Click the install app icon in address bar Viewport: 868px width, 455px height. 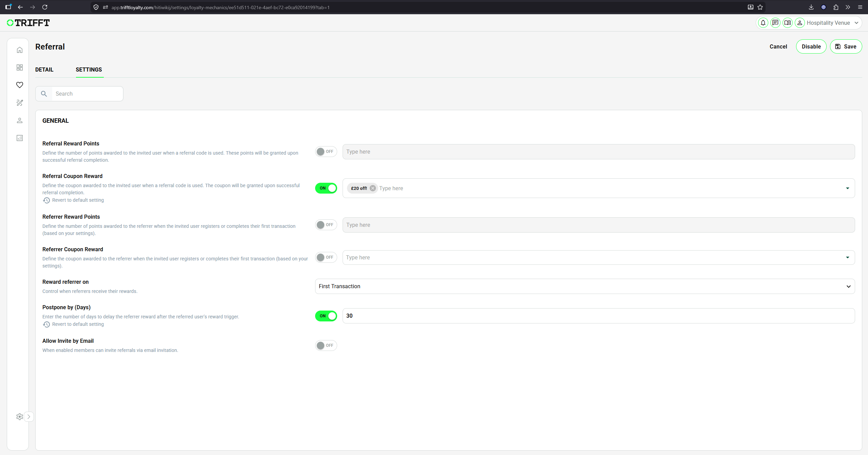[x=751, y=7]
